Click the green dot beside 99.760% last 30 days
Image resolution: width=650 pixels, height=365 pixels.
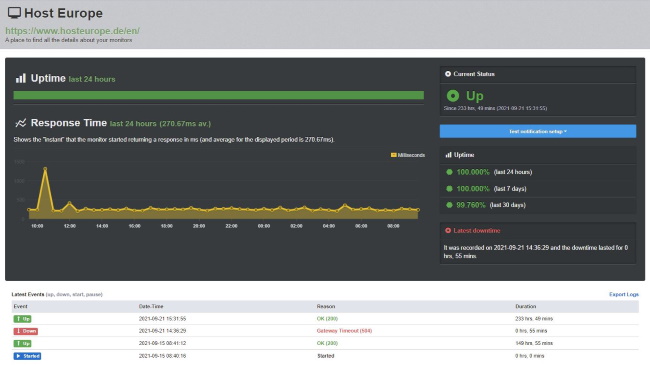pos(449,205)
